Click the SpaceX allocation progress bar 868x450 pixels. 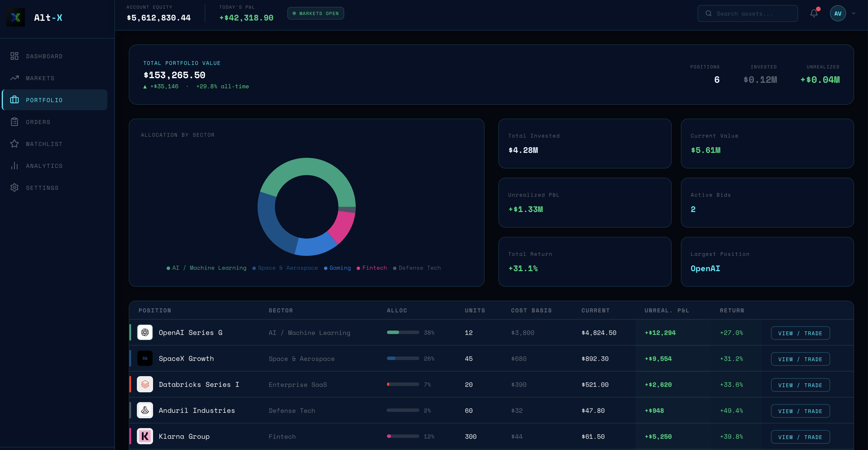[x=403, y=359]
